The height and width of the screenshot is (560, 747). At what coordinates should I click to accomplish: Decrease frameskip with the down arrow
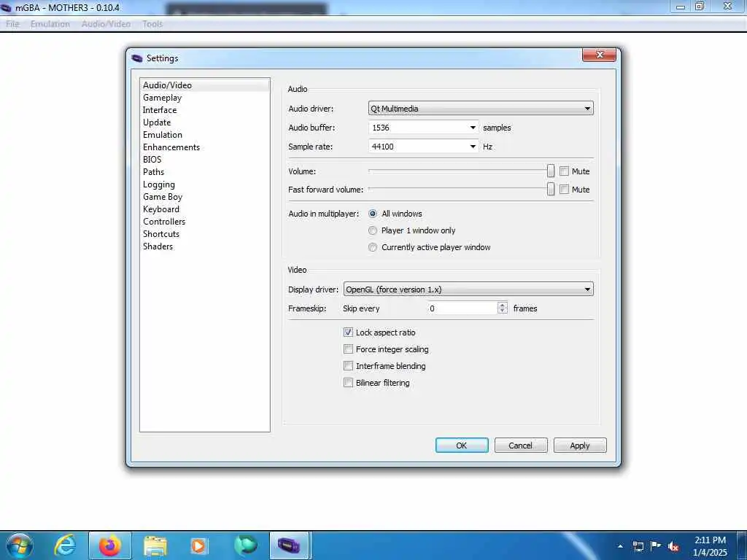502,311
